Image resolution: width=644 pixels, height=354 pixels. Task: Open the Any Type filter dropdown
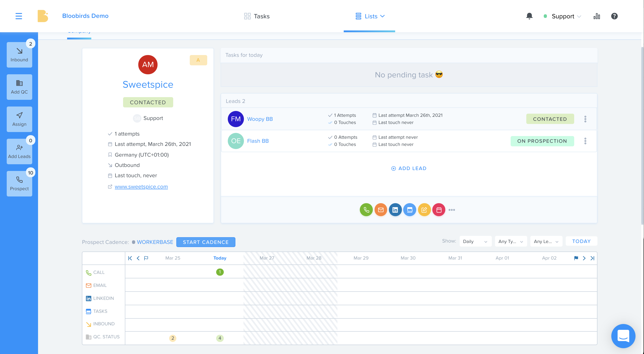coord(511,241)
